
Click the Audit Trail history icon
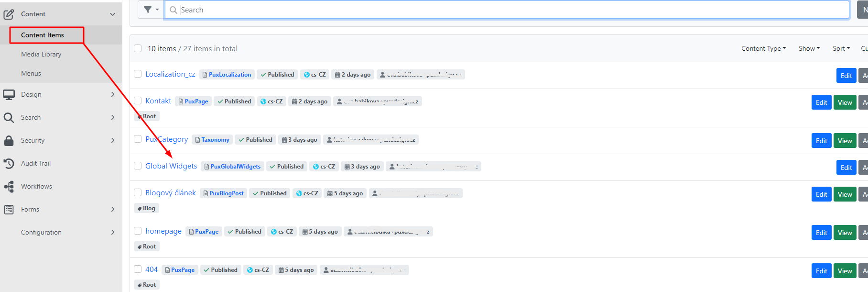9,164
